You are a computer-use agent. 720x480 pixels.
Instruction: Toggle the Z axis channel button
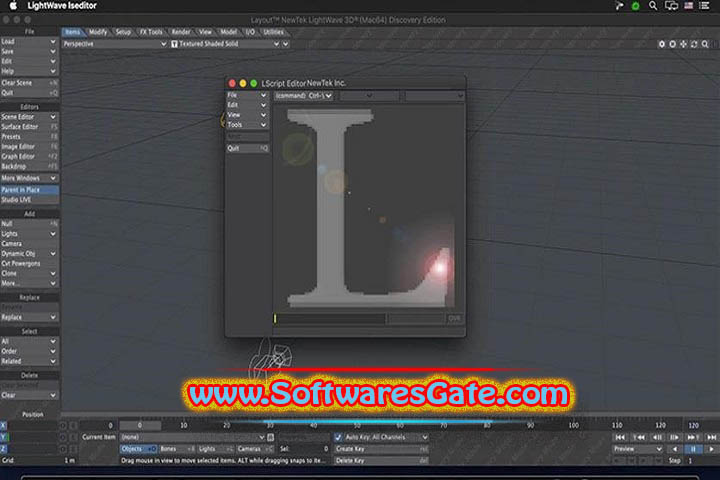pyautogui.click(x=4, y=449)
